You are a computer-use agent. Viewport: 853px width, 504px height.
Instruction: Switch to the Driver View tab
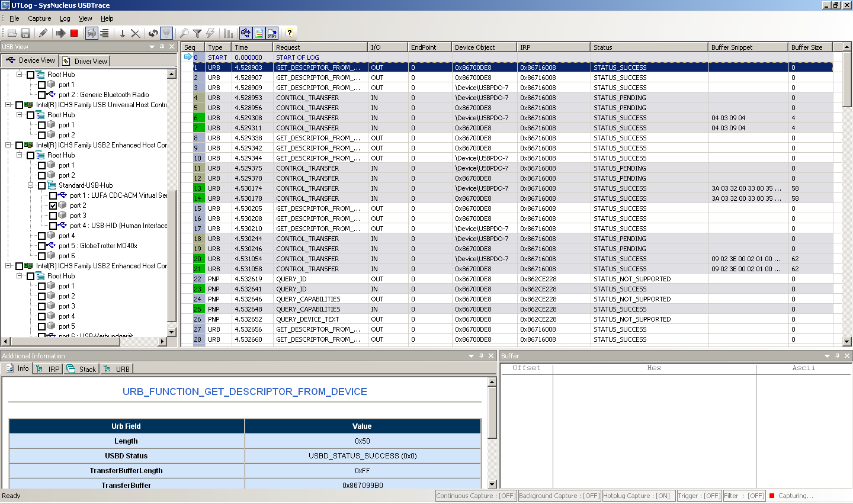(85, 61)
